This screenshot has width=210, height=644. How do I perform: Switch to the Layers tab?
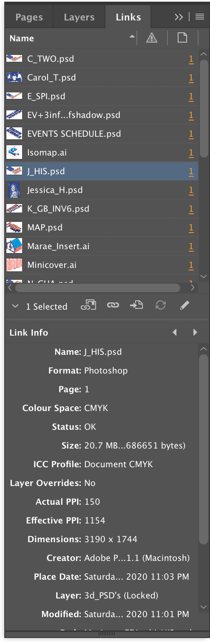(79, 17)
